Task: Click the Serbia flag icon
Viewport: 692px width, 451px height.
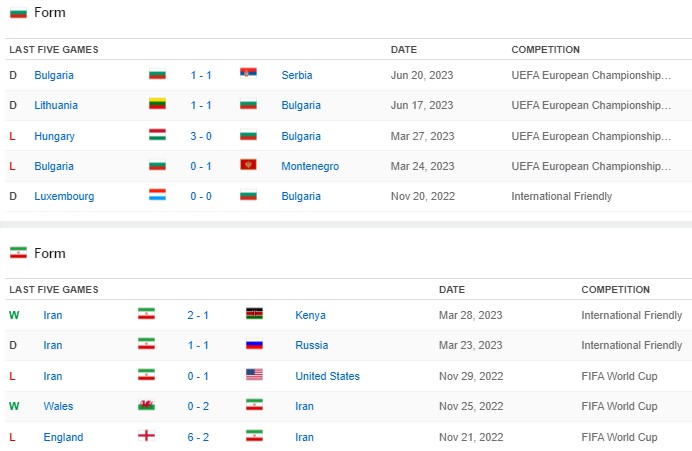Action: [x=248, y=73]
